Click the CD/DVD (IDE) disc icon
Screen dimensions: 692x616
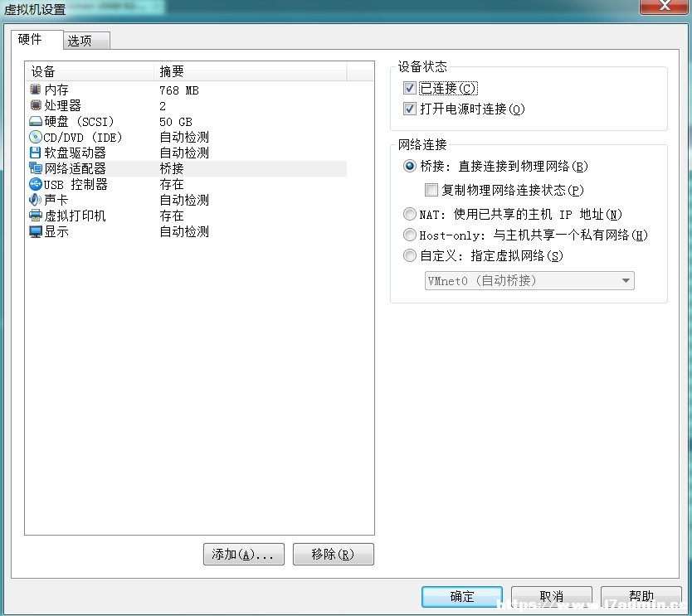36,137
